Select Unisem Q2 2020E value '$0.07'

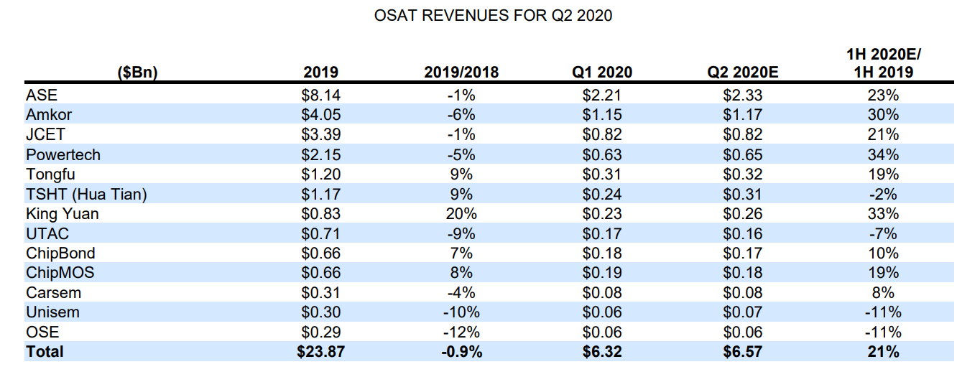click(743, 312)
